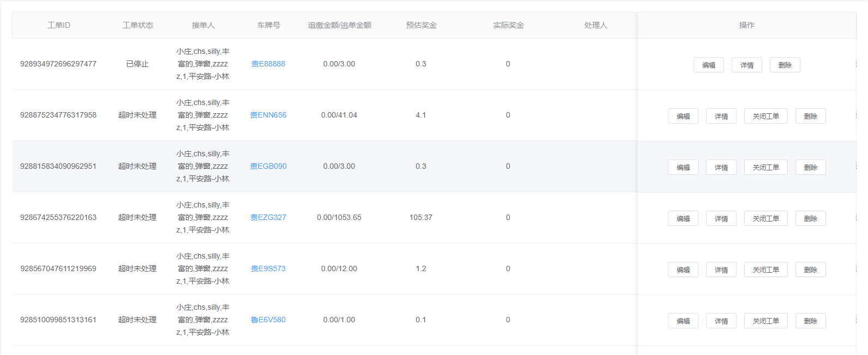Click license plate link 贵E9S573

(x=268, y=268)
